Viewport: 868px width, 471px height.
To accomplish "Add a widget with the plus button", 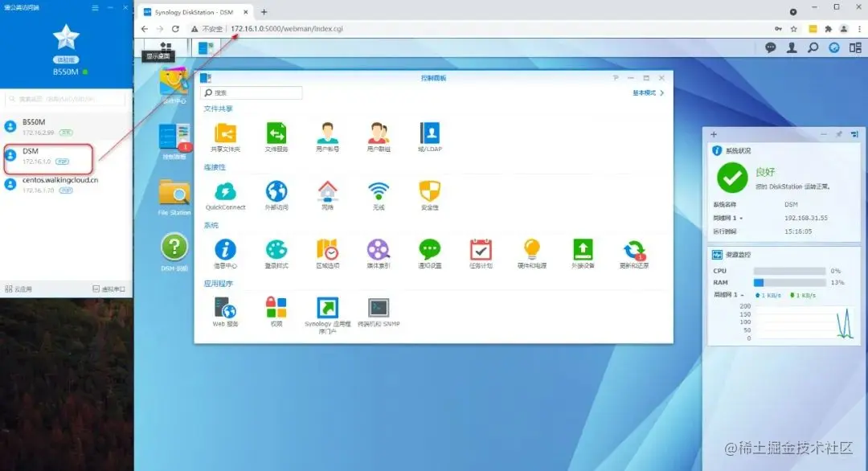I will (x=714, y=134).
